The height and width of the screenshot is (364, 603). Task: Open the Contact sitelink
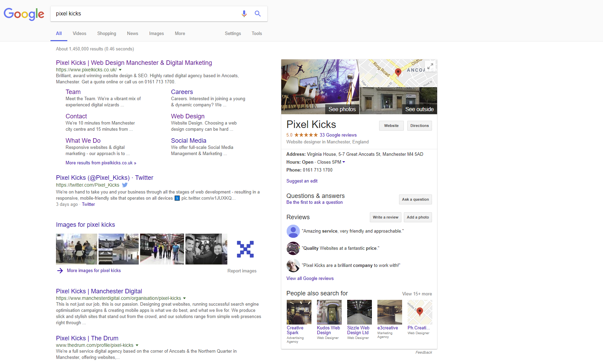tap(76, 116)
